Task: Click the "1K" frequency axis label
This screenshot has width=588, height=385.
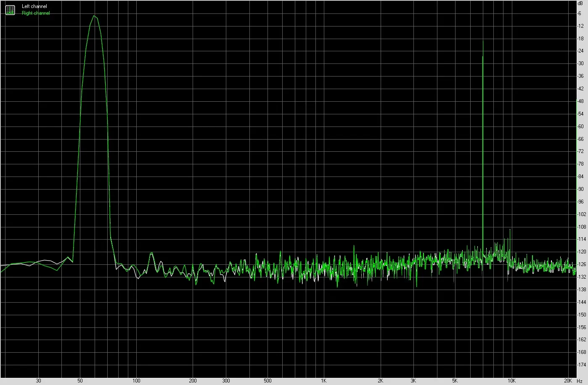Action: [323, 381]
